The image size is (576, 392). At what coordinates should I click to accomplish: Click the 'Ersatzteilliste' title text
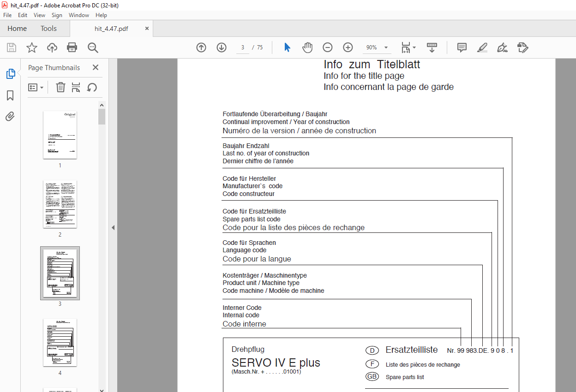pos(412,350)
